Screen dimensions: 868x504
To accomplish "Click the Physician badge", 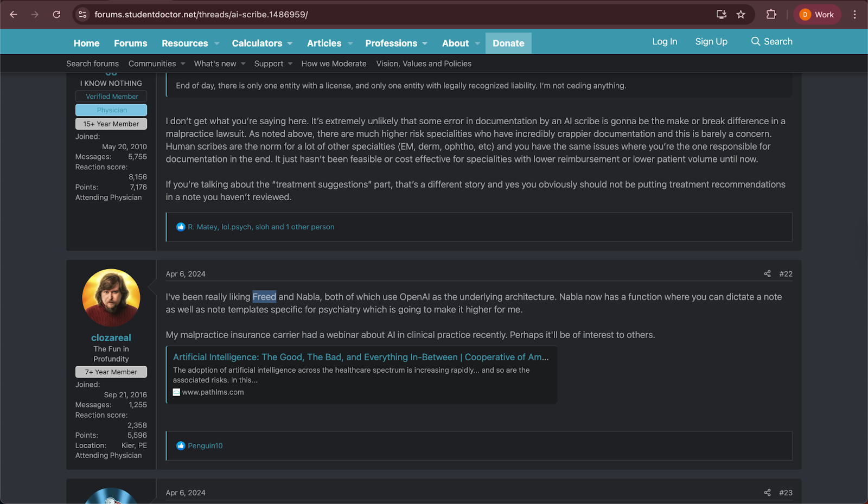I will click(x=111, y=110).
